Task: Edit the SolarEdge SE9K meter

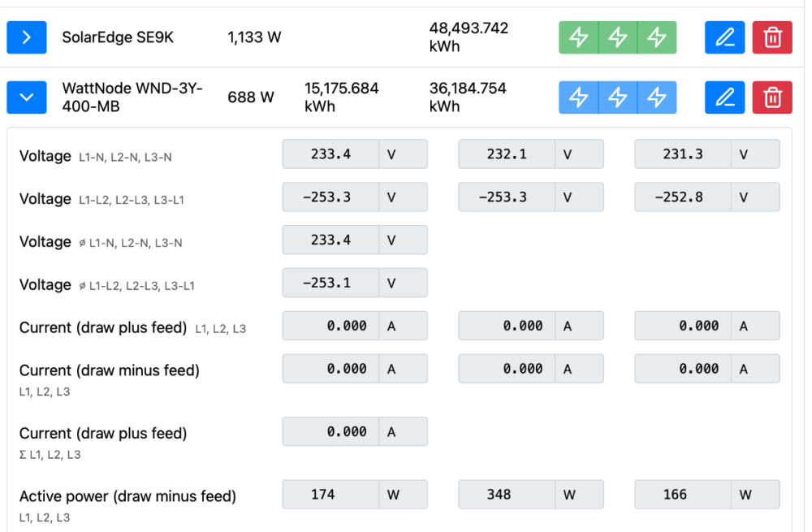Action: click(x=724, y=37)
